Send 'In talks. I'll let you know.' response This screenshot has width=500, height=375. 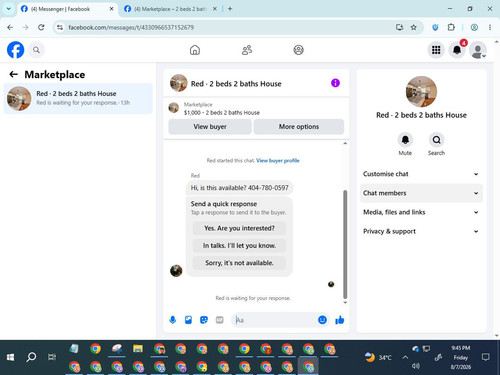click(x=239, y=246)
